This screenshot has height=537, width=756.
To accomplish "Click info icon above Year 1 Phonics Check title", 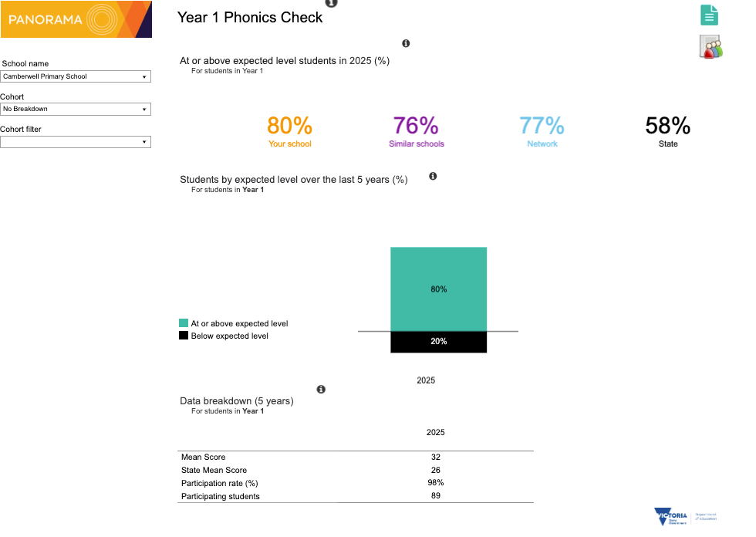I will tap(331, 3).
